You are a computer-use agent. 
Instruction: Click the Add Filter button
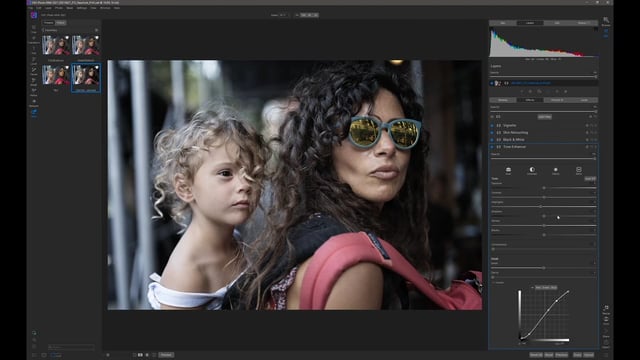coord(544,117)
